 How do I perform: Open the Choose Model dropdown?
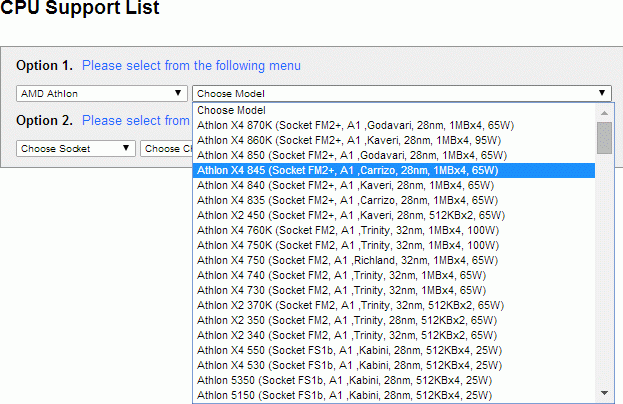pos(401,93)
